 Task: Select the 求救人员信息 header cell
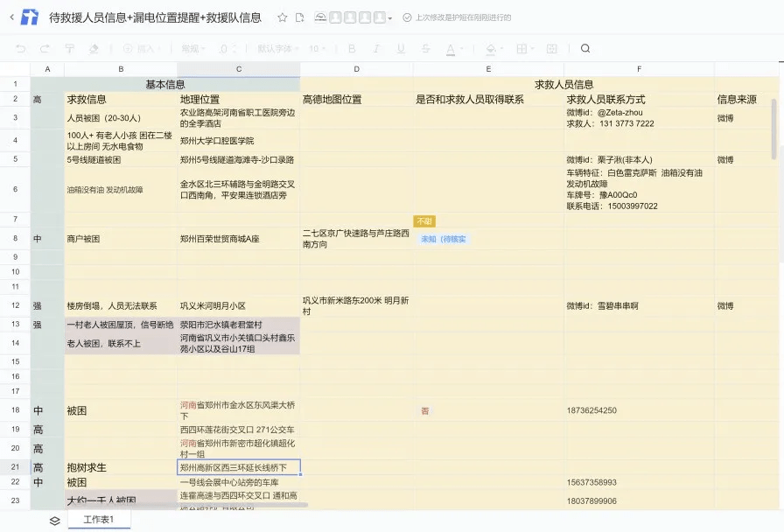(563, 85)
